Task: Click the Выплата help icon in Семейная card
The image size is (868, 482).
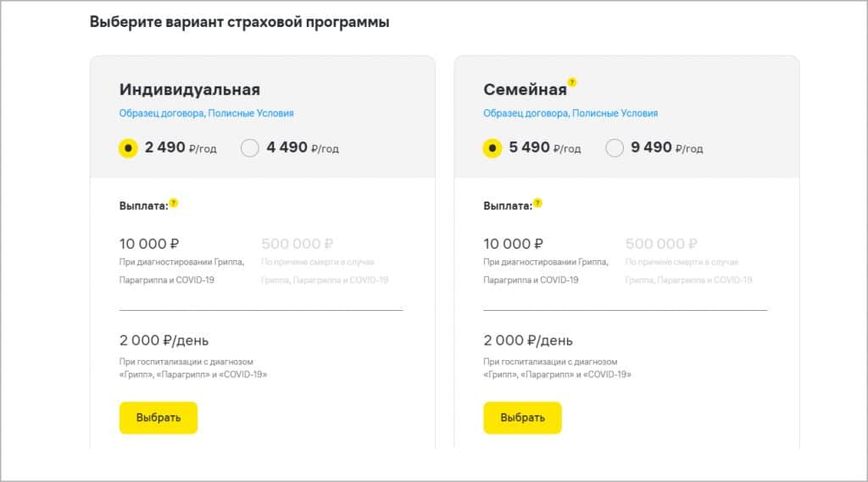Action: click(537, 203)
